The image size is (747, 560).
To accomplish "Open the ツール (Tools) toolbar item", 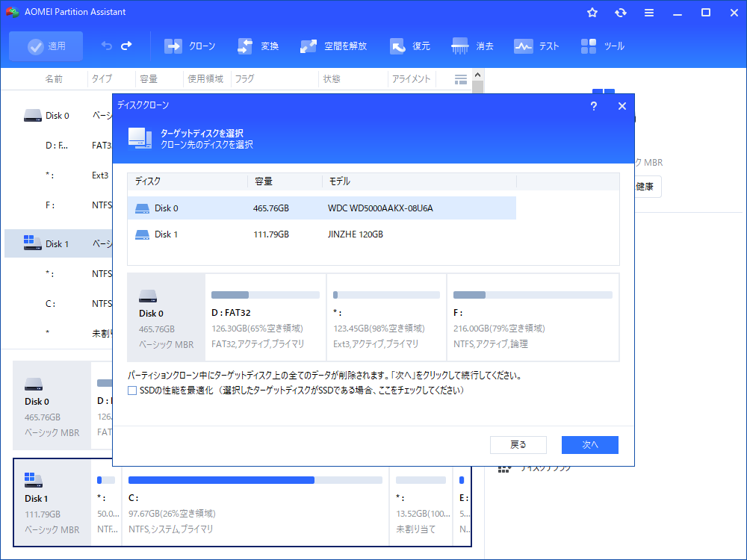I will (x=602, y=46).
